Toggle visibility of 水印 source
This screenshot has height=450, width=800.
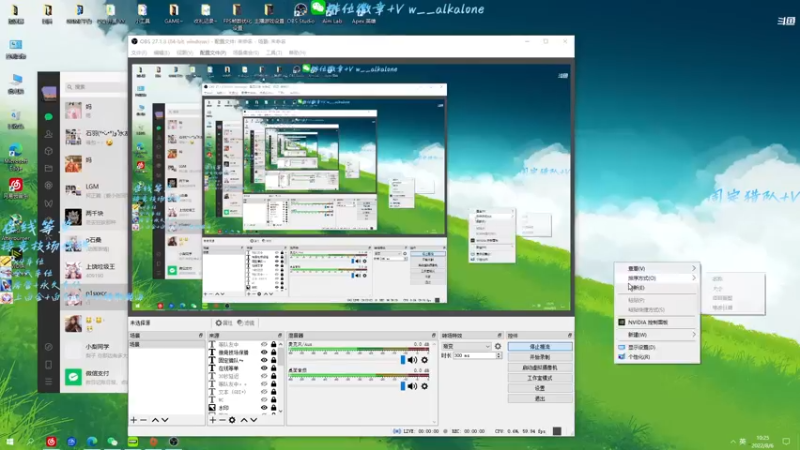[264, 408]
